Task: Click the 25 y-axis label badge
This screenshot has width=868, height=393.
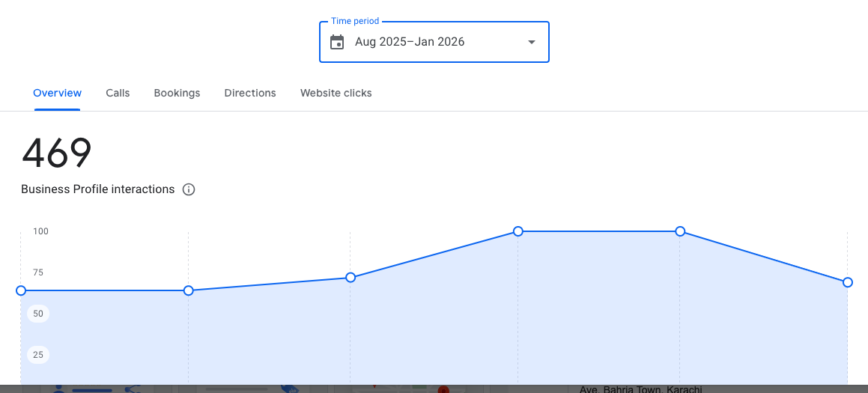Action: 38,354
